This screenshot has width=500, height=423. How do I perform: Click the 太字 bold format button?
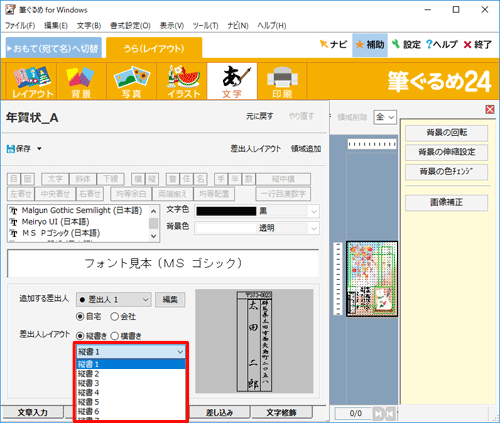coord(55,179)
